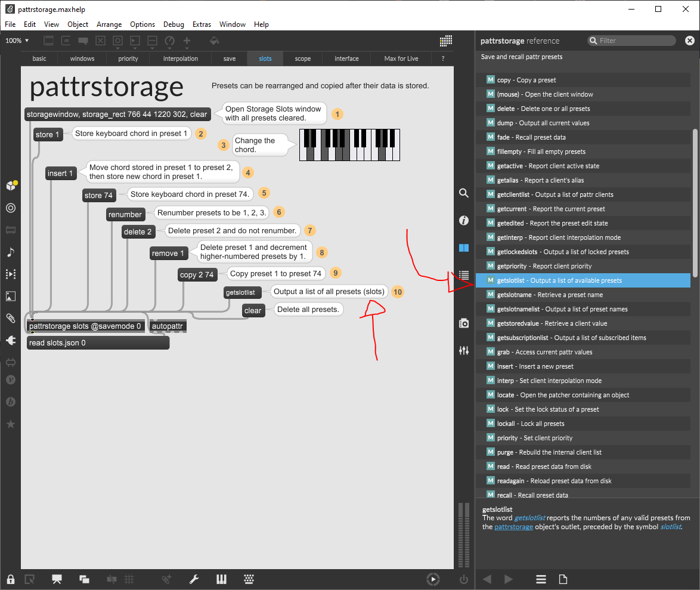Viewport: 700px width, 590px height.
Task: Click the reference back arrow
Action: (487, 579)
